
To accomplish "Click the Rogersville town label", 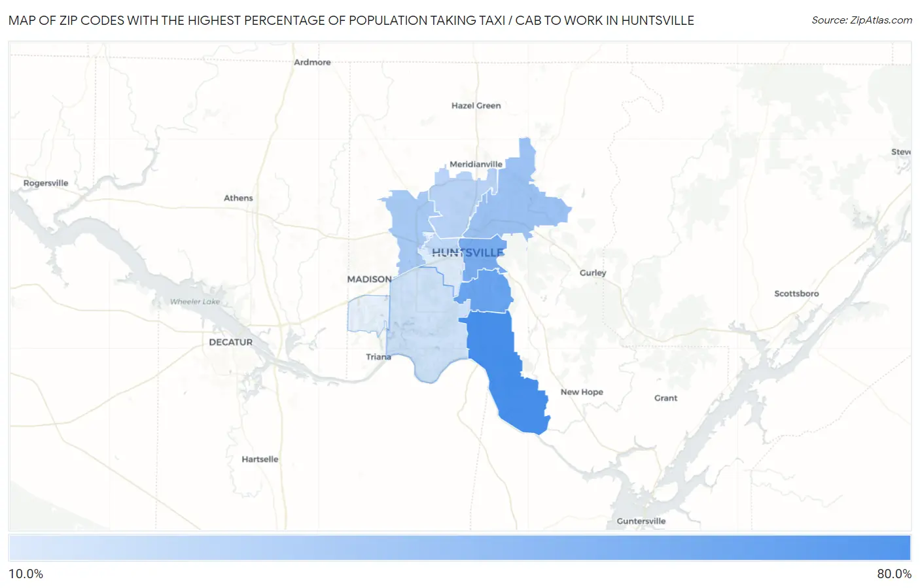I will point(46,183).
